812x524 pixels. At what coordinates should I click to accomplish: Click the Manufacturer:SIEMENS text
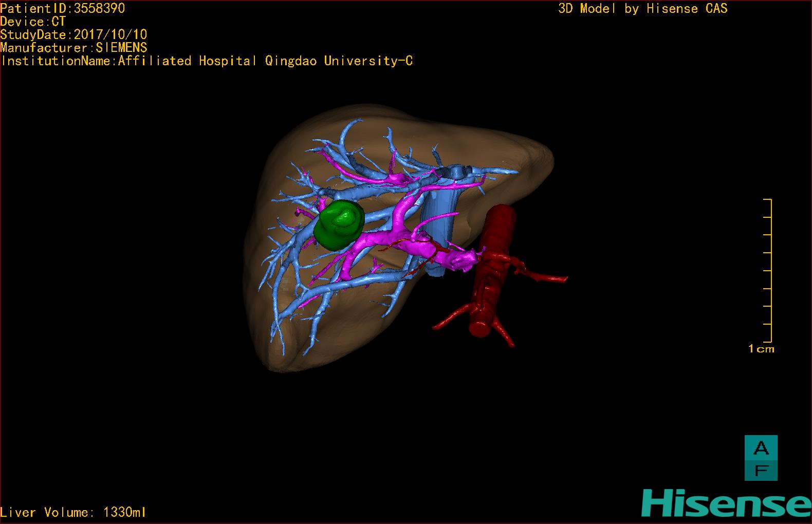(x=73, y=48)
